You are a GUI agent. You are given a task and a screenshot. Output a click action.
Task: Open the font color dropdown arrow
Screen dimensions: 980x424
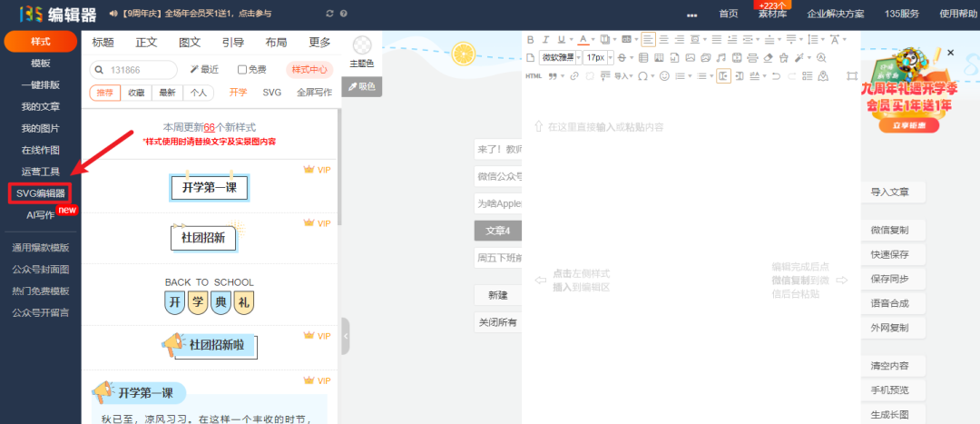point(593,39)
